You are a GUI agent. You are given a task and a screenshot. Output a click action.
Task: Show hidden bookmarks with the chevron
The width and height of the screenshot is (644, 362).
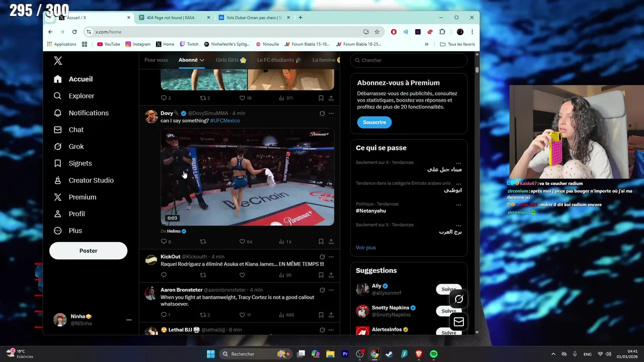pyautogui.click(x=427, y=44)
